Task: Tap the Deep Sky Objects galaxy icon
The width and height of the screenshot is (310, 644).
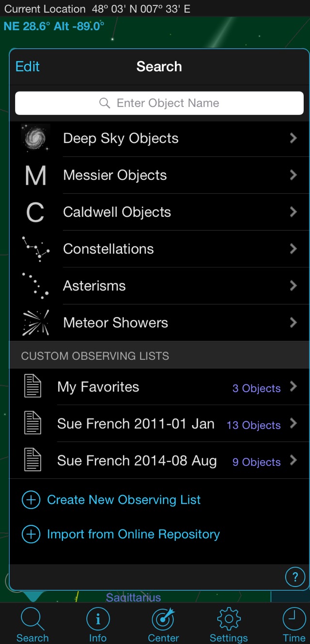Action: click(36, 138)
